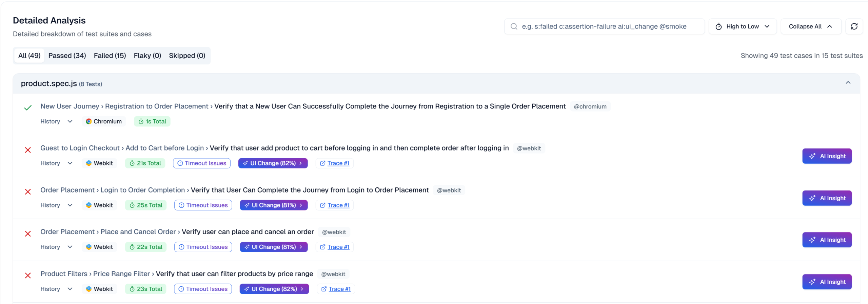This screenshot has height=304, width=868.
Task: Select the Flaky (0) tab
Action: click(x=147, y=56)
